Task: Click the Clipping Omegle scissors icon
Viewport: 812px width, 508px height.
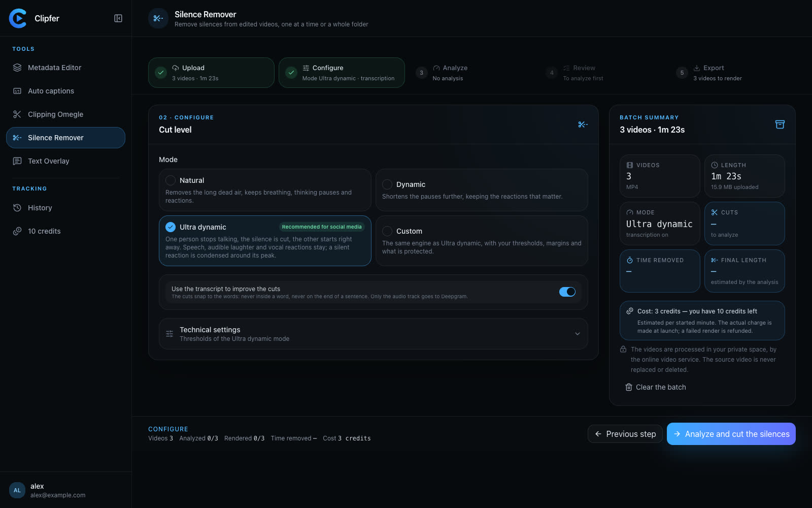Action: pyautogui.click(x=17, y=114)
